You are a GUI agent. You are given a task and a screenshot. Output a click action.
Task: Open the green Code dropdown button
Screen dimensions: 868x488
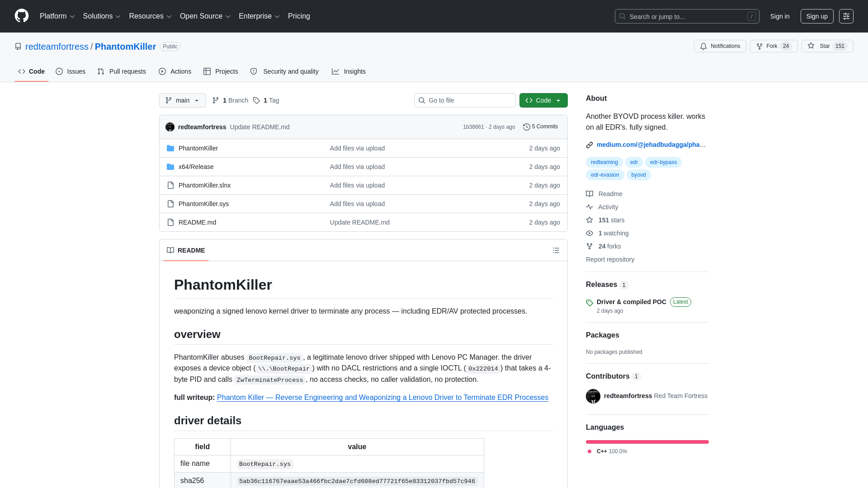[x=543, y=100]
